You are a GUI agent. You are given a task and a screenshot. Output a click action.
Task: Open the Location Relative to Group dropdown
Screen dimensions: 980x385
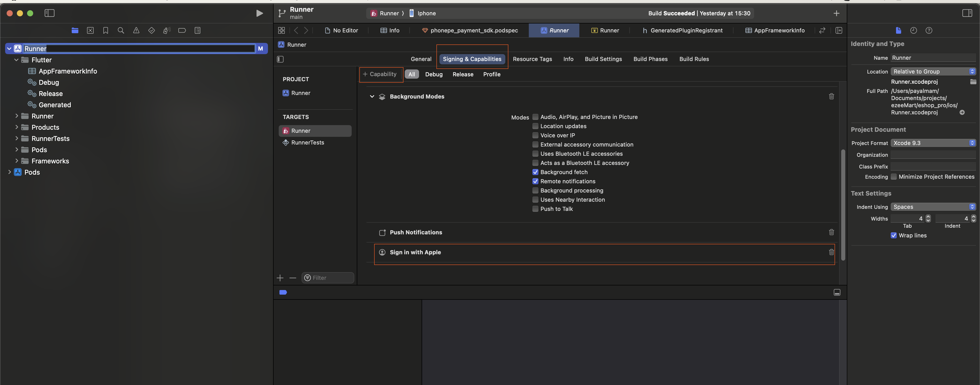coord(933,71)
